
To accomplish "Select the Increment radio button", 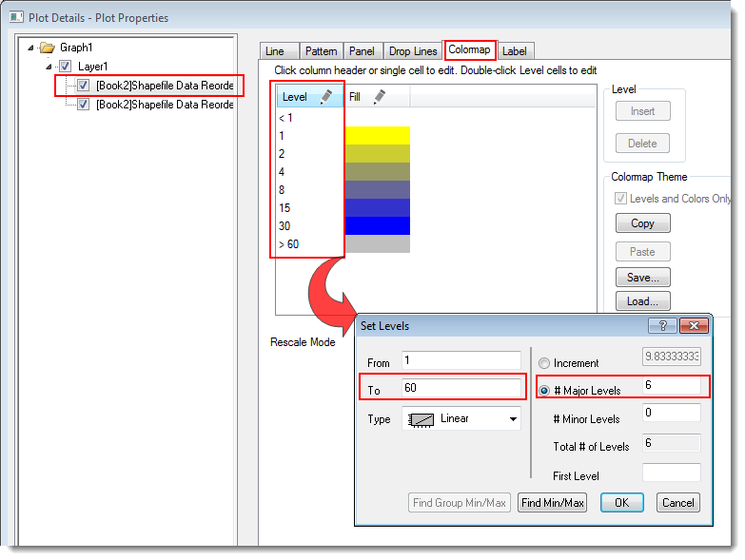I will (544, 362).
